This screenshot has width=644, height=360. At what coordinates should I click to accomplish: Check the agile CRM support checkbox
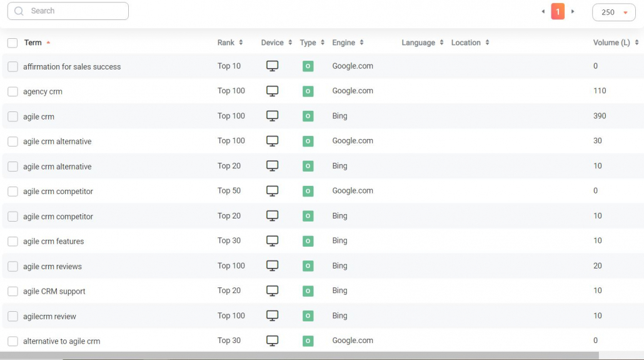coord(13,291)
